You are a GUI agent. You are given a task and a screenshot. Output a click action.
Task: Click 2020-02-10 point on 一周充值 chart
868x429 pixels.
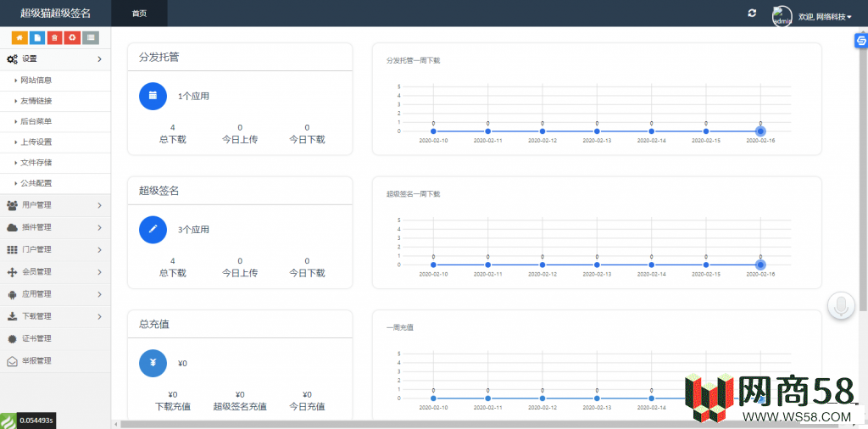(433, 398)
